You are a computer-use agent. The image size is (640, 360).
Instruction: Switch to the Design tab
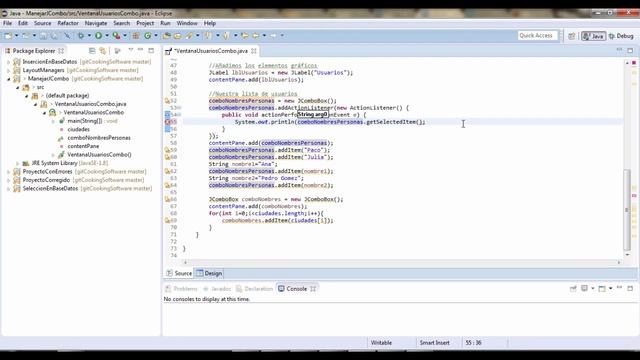tap(209, 273)
